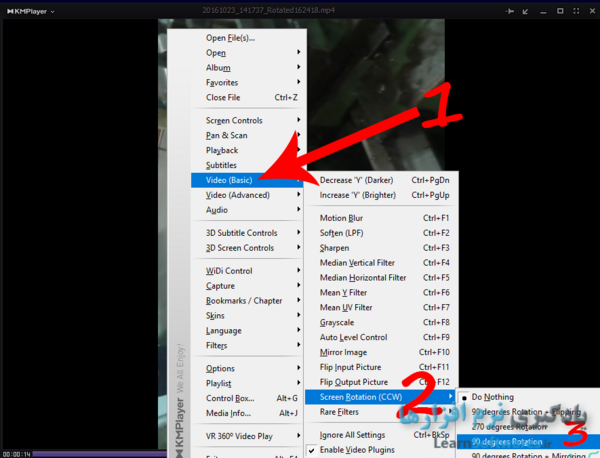This screenshot has width=600, height=458.
Task: Open the Skins submenu
Action: 248,316
